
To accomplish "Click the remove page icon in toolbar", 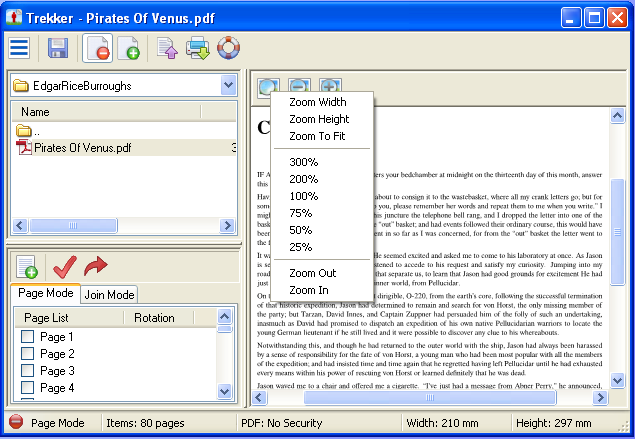I will (98, 48).
